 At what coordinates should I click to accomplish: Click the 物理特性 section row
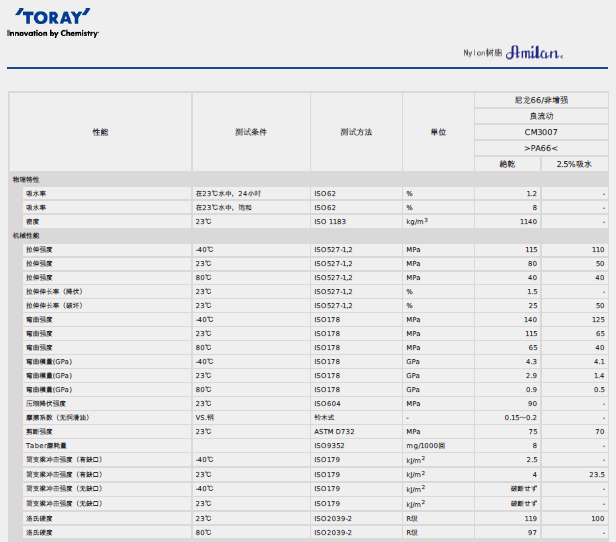(x=26, y=179)
